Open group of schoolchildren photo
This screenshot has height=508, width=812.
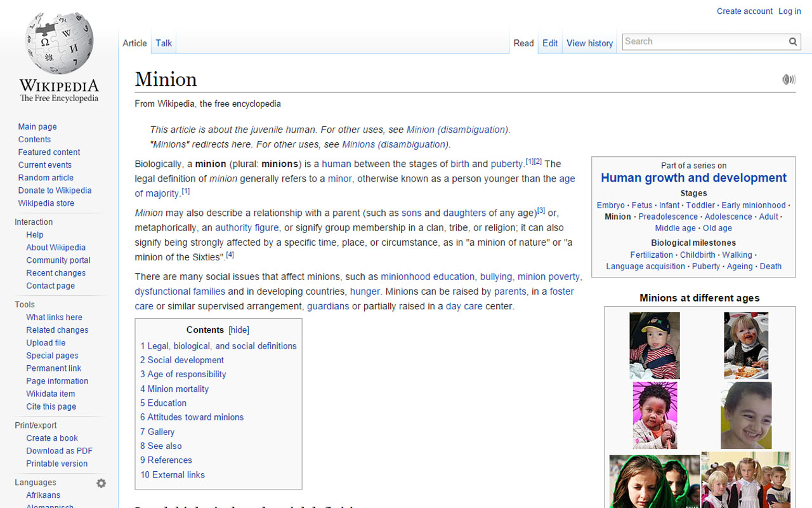click(746, 479)
